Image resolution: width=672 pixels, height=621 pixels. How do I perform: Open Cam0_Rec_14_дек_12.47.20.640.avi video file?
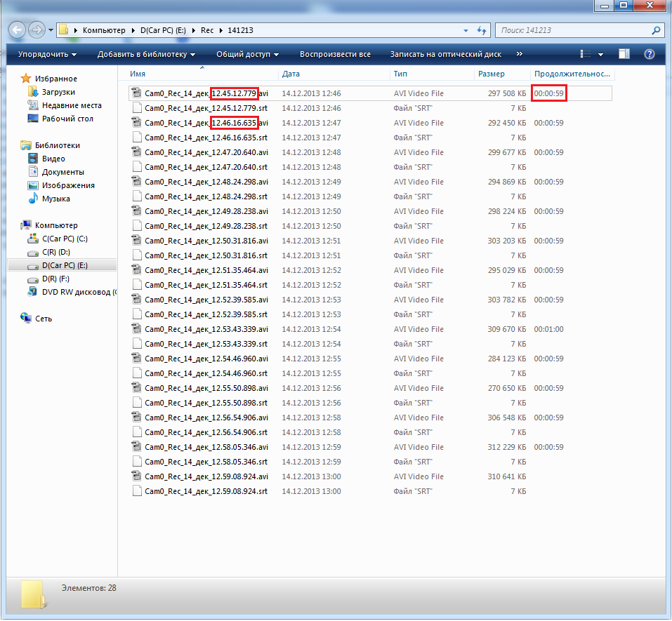coord(205,152)
